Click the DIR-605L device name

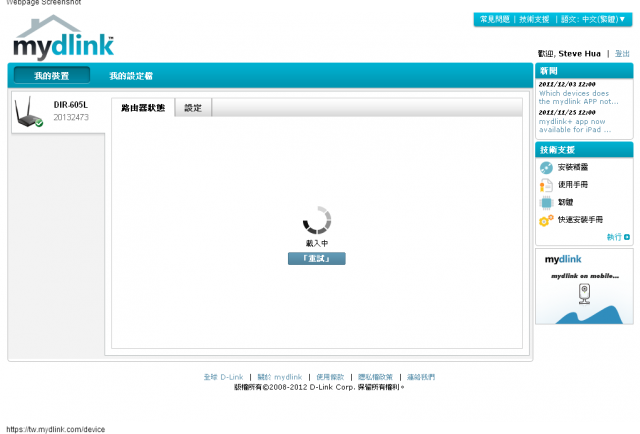click(x=71, y=105)
